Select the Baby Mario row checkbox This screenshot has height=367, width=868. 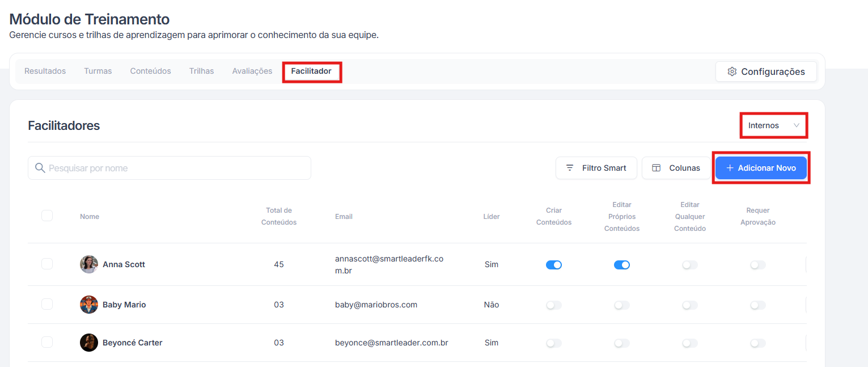(47, 304)
